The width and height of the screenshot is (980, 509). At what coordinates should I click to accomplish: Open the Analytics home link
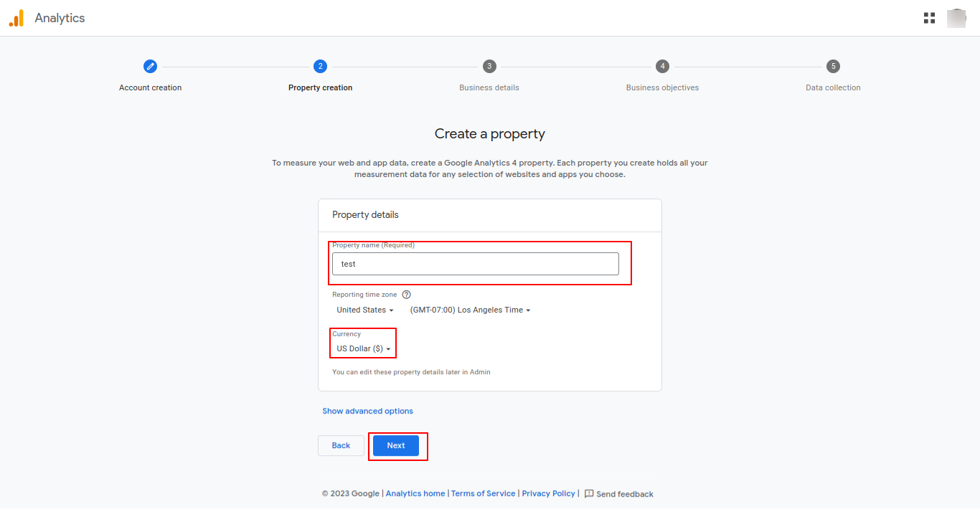[x=415, y=494]
